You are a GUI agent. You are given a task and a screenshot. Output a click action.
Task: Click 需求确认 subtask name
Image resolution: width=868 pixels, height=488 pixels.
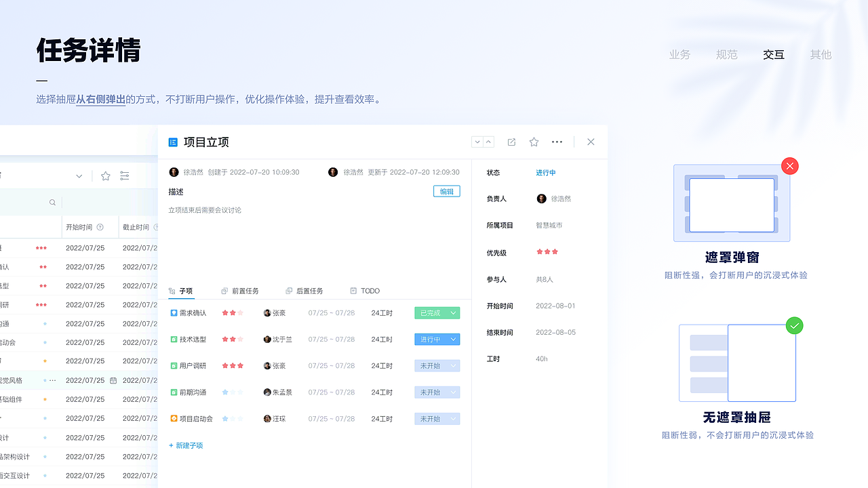(193, 313)
